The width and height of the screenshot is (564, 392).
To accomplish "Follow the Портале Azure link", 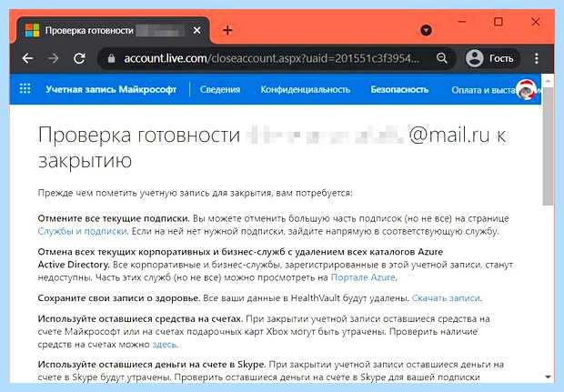I will coord(363,277).
